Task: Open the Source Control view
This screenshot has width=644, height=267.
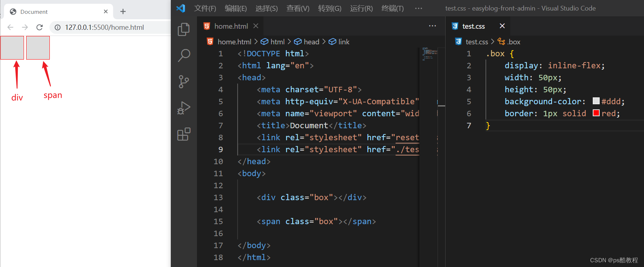Action: 184,82
